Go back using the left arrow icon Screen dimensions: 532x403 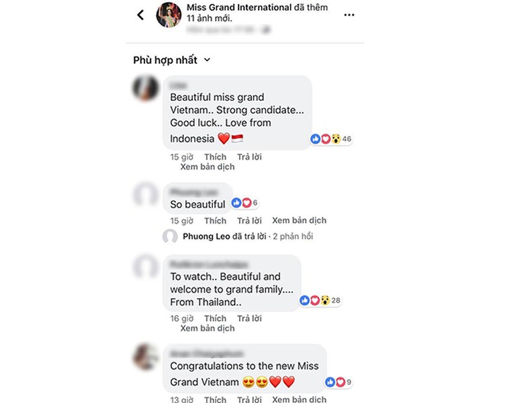[x=140, y=15]
